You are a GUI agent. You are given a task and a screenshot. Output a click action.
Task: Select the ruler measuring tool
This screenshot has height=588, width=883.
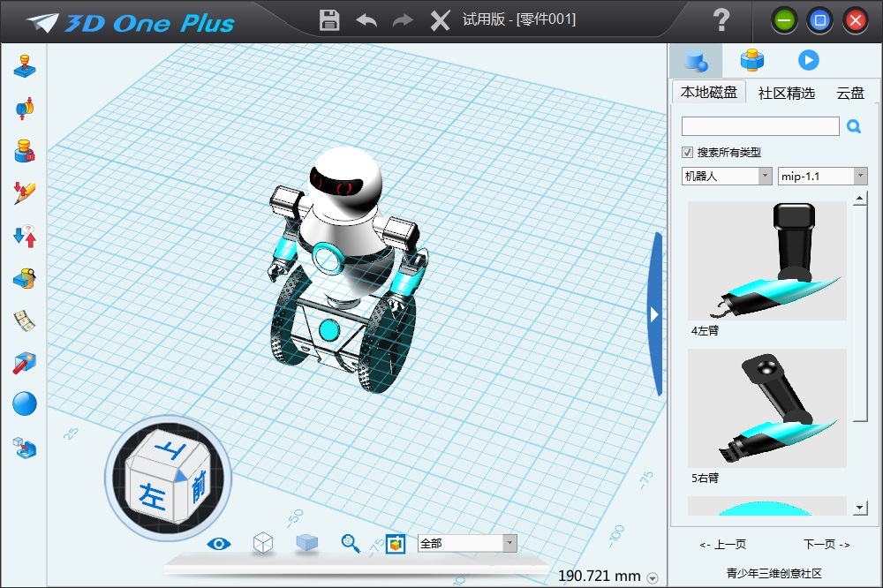24,320
